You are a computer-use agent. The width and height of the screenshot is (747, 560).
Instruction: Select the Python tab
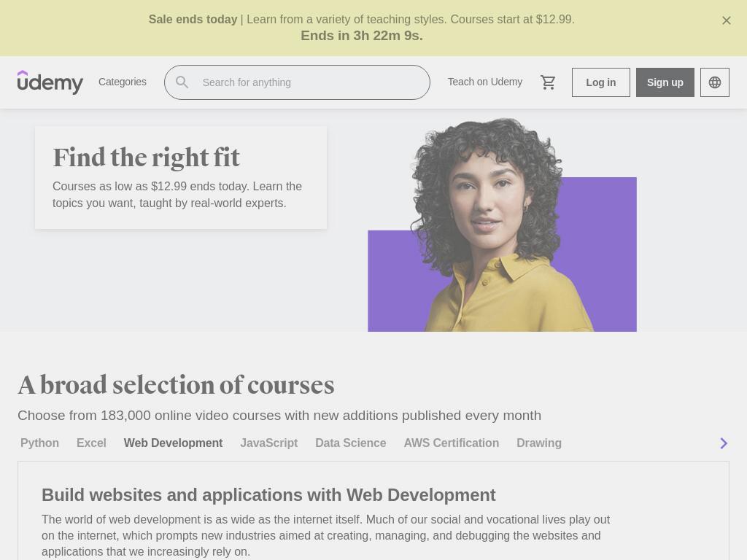39,443
